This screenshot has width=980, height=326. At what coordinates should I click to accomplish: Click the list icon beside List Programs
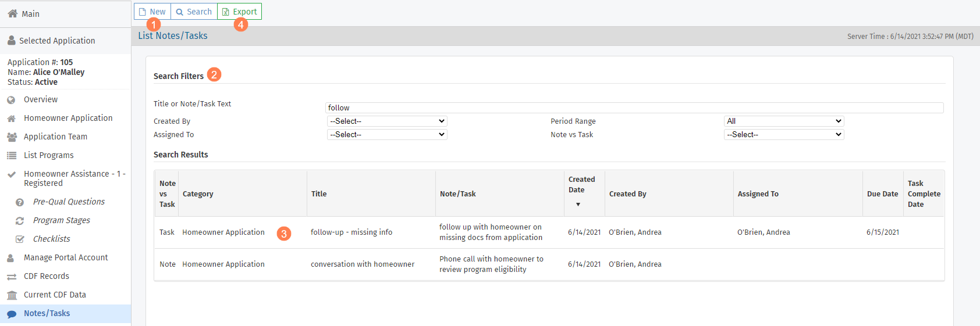[x=12, y=156]
